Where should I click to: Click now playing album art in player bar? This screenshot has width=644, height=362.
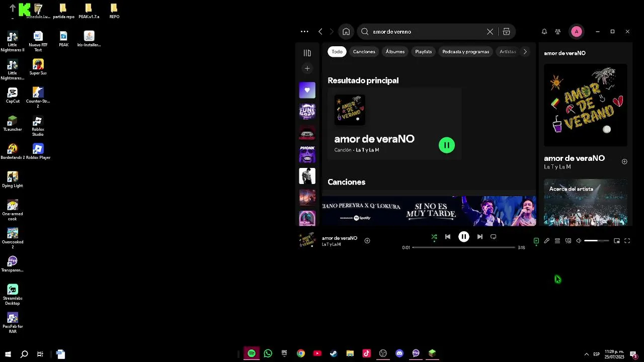tap(307, 240)
